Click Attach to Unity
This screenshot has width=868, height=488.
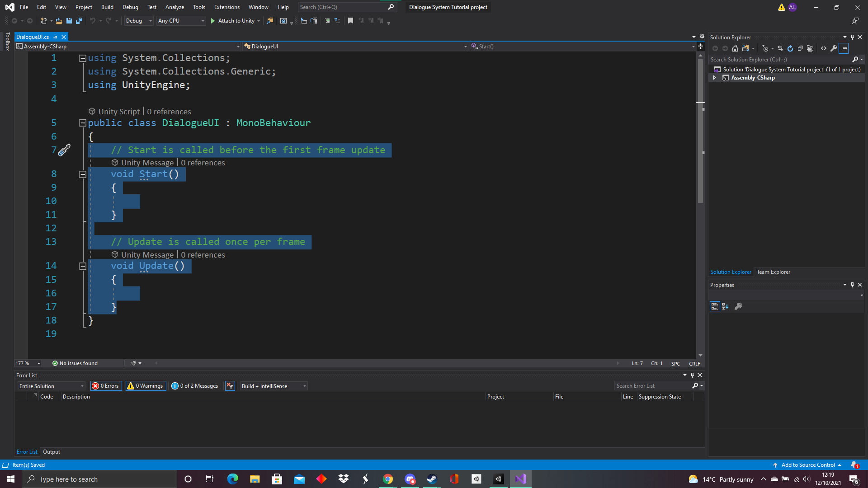point(235,21)
